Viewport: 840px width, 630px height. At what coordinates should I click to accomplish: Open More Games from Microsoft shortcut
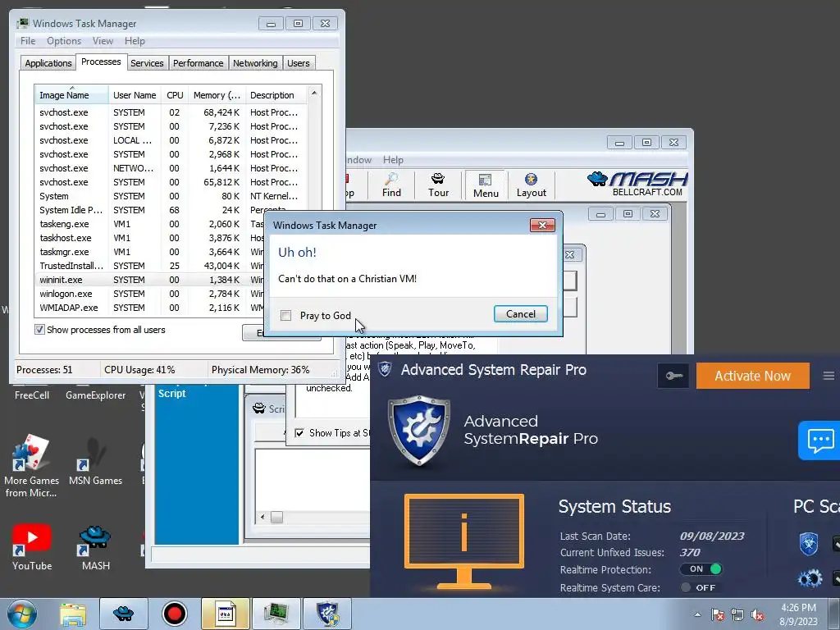point(31,466)
